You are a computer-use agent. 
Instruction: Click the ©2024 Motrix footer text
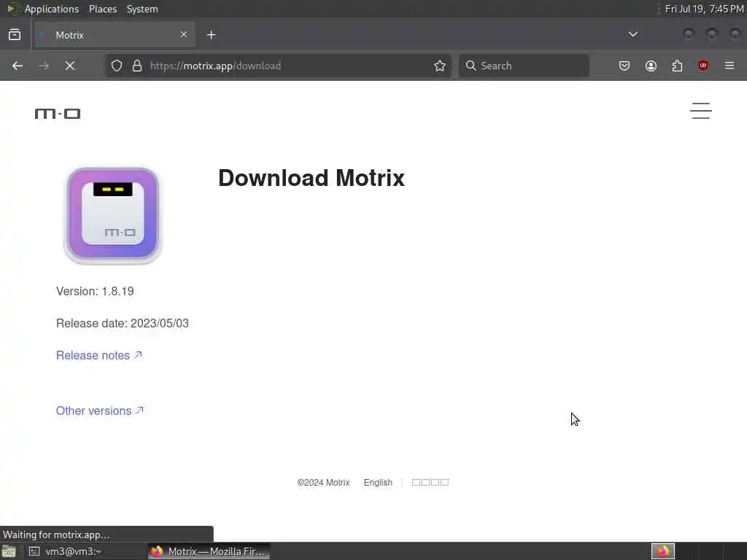coord(323,483)
